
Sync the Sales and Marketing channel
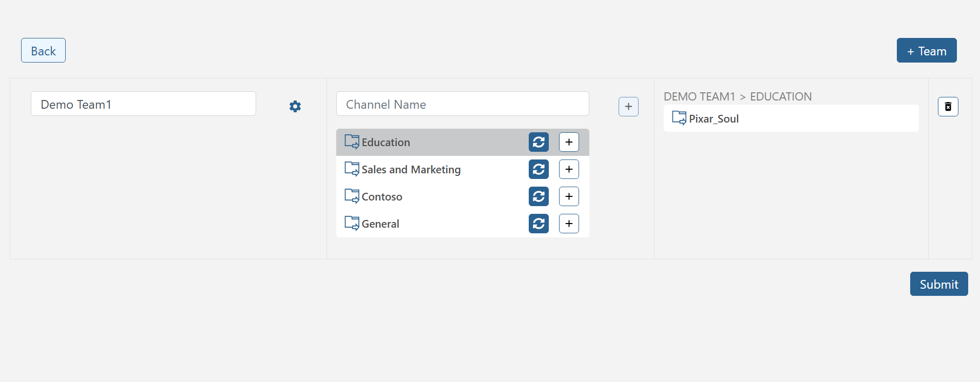click(539, 169)
